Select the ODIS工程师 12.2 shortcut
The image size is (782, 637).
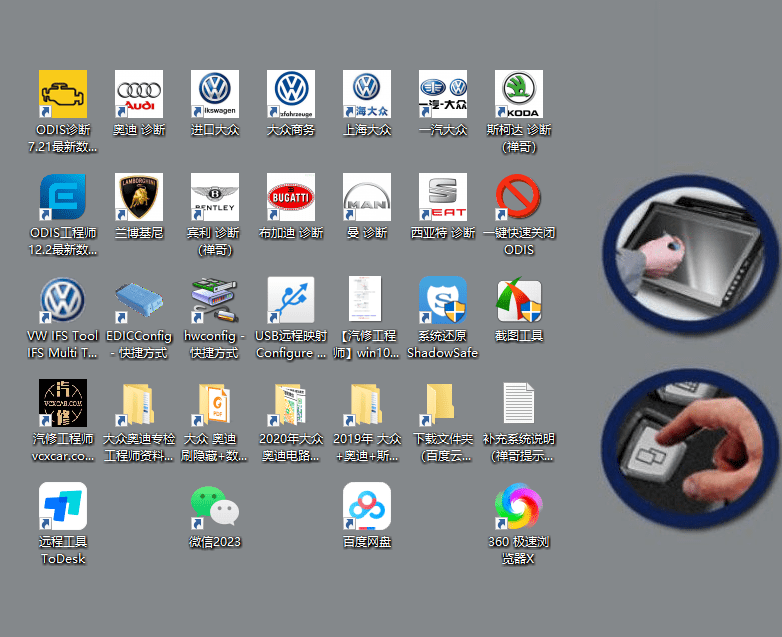click(63, 198)
